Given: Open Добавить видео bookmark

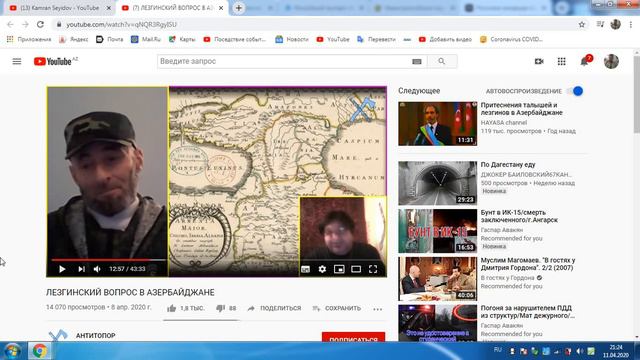Looking at the screenshot, I should 445,39.
